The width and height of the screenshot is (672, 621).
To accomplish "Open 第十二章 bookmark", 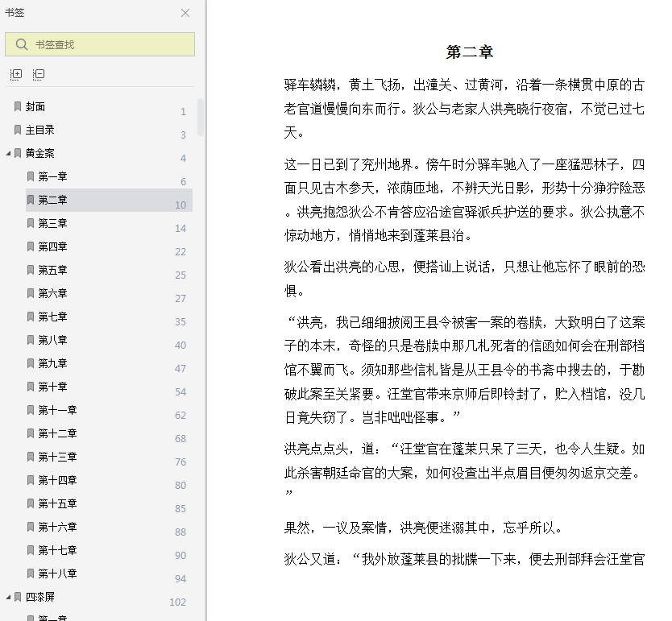I will [57, 433].
